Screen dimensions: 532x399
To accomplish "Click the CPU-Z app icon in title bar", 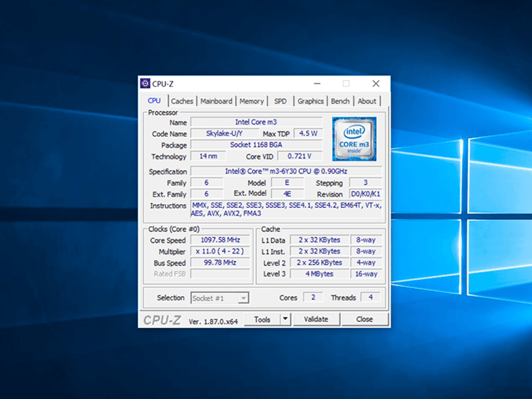I will tap(145, 83).
